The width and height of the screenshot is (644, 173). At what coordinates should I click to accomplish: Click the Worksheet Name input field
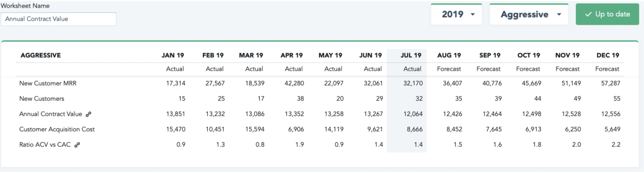click(x=58, y=19)
